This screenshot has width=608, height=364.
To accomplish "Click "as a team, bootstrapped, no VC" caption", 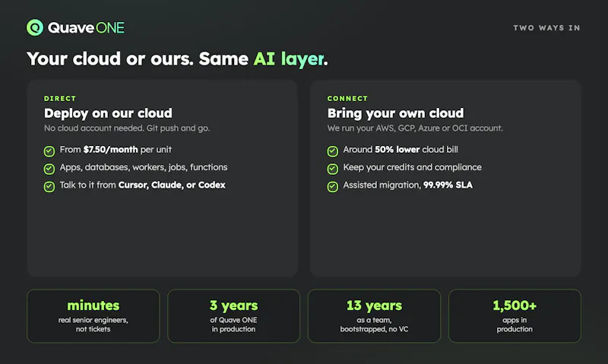I will (374, 324).
